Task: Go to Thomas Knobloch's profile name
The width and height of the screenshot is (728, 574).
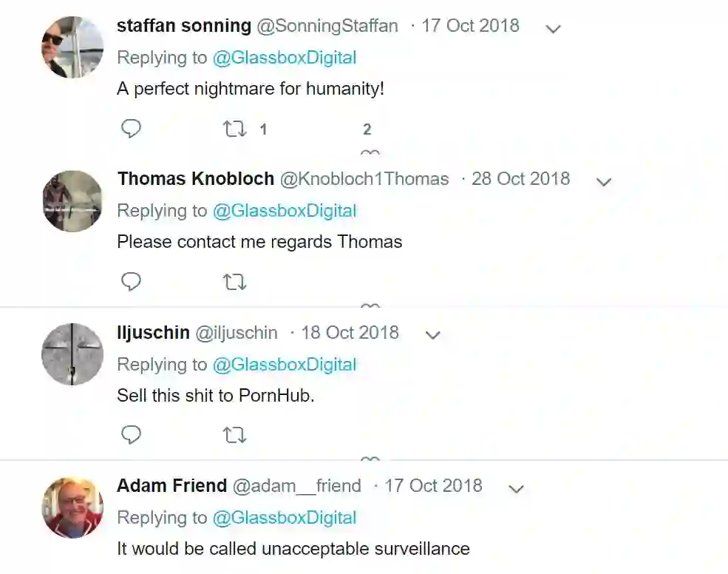Action: pos(196,179)
